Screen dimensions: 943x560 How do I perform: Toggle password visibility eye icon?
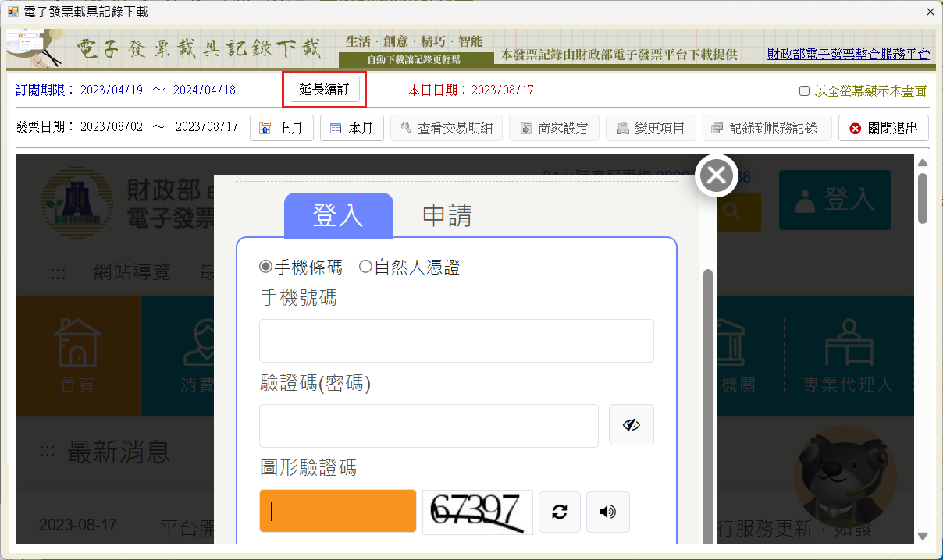[632, 425]
